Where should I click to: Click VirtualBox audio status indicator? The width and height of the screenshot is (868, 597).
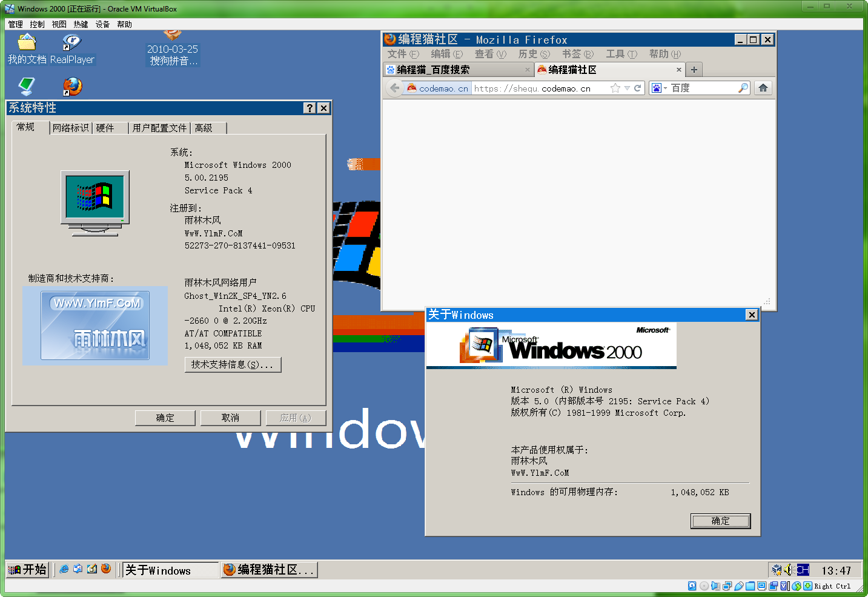715,586
